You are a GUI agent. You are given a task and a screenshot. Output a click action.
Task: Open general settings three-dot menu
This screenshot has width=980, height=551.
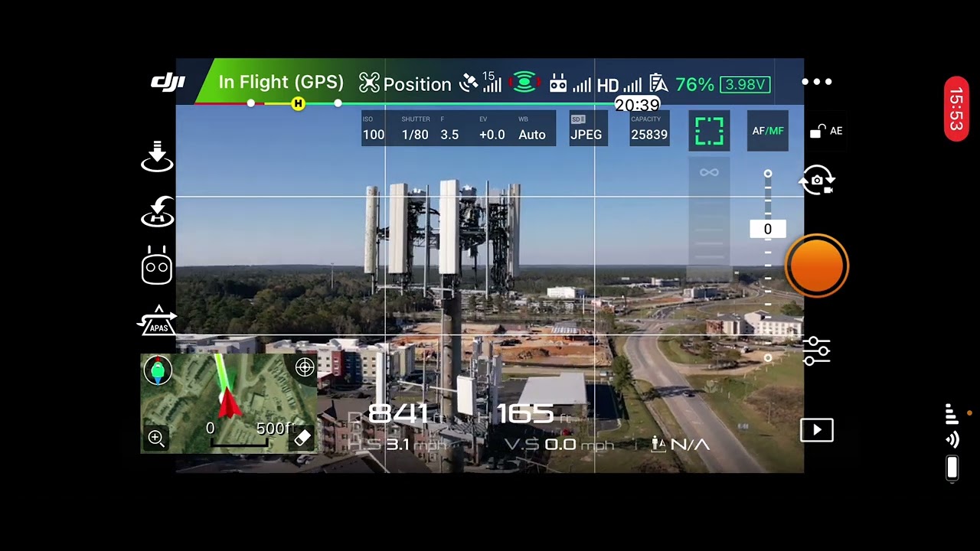click(x=817, y=82)
